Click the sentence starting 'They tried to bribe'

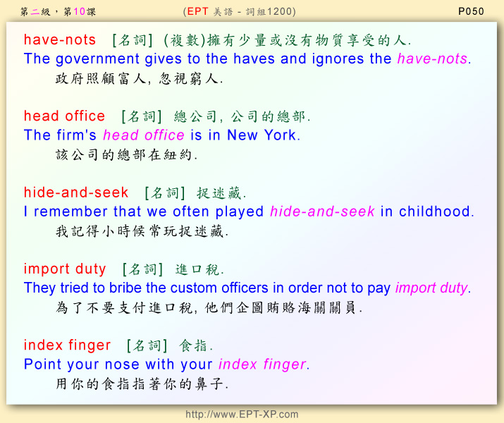pyautogui.click(x=247, y=288)
